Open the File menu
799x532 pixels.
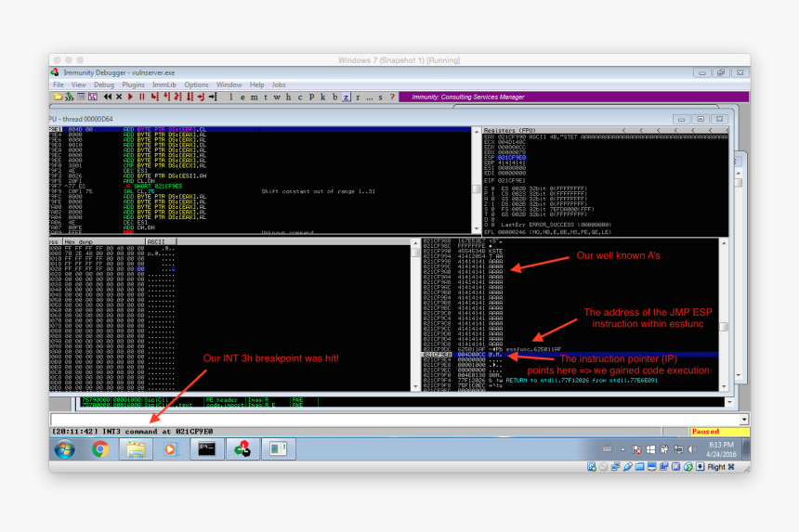pyautogui.click(x=59, y=84)
